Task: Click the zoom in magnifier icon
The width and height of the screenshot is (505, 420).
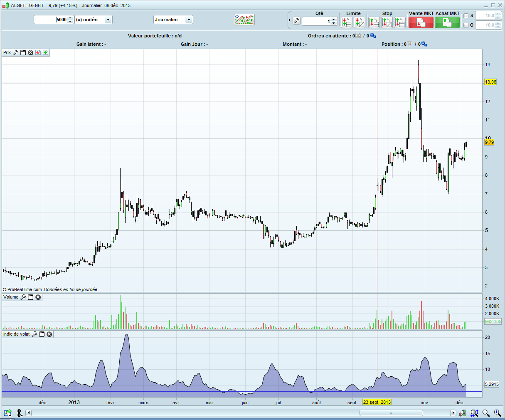Action: [x=498, y=413]
